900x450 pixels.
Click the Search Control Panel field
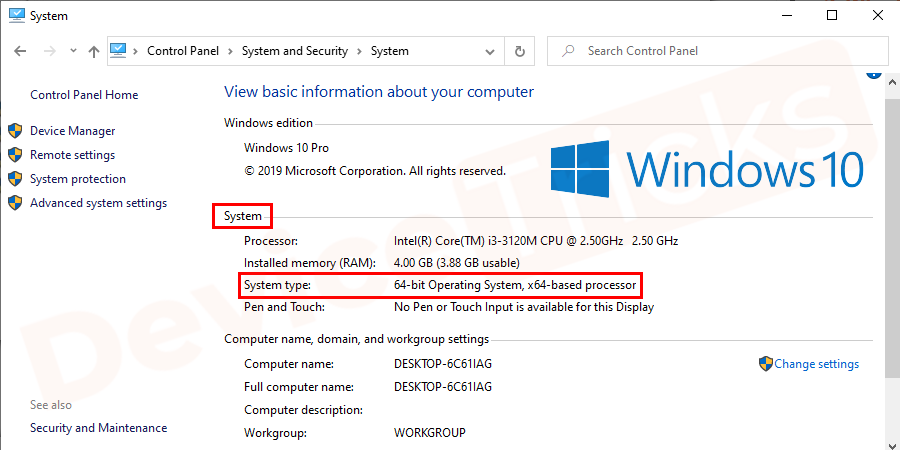coord(717,51)
